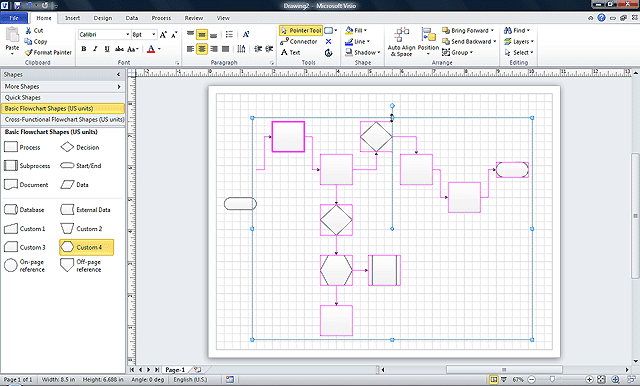Select the Page-1 sheet tab
This screenshot has width=640, height=386.
pyautogui.click(x=175, y=370)
